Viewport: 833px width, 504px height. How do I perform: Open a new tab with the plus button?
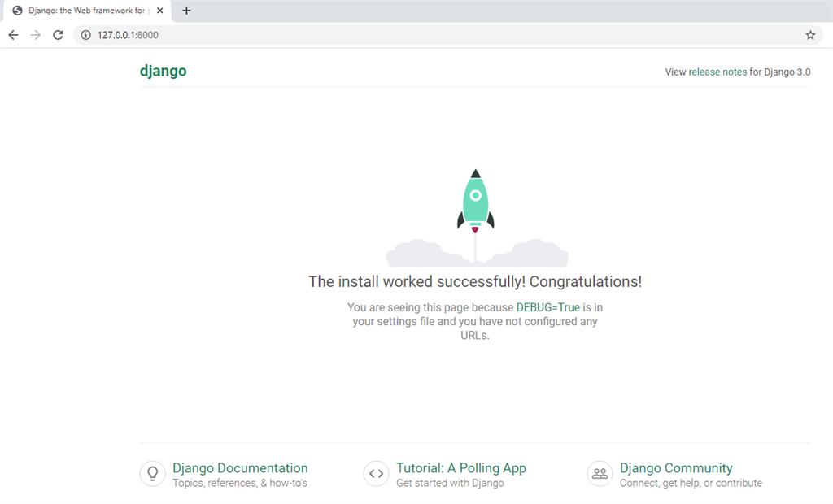tap(186, 11)
